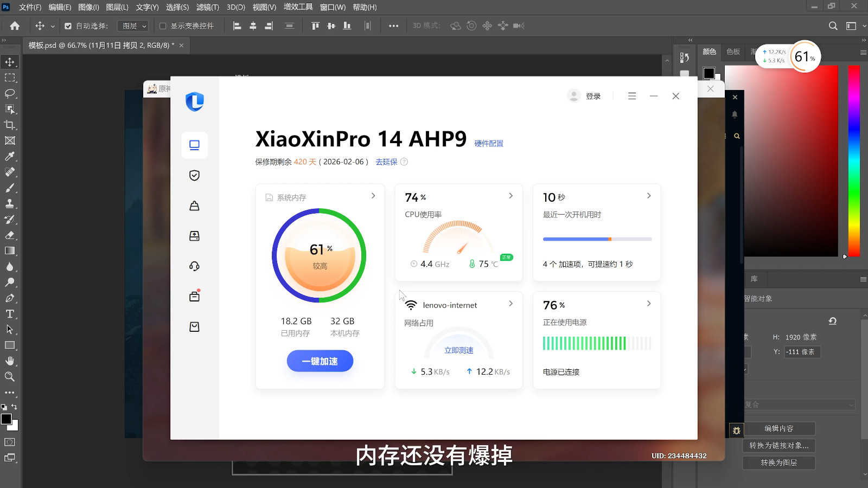Open the Color panel flyout menu
The image size is (868, 488).
point(863,52)
